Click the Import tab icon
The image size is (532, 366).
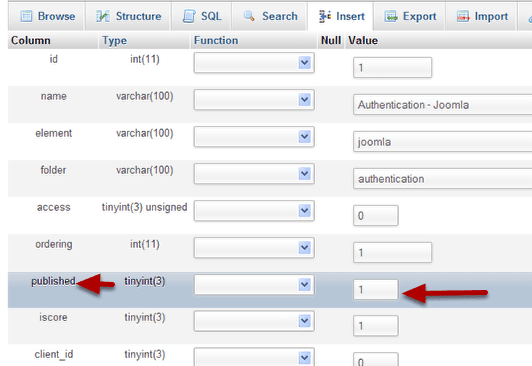click(463, 16)
